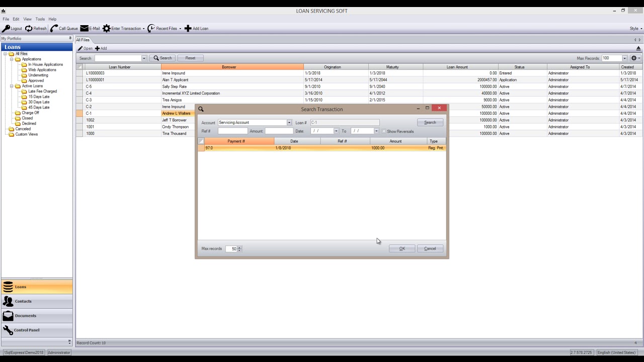Open the Max Records dropdown arrow
The width and height of the screenshot is (644, 362).
625,58
